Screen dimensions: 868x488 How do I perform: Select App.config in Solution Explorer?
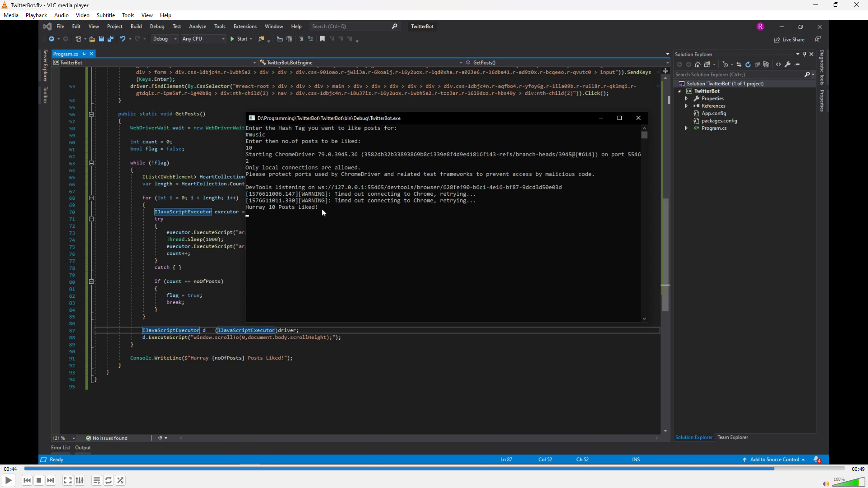(x=713, y=113)
